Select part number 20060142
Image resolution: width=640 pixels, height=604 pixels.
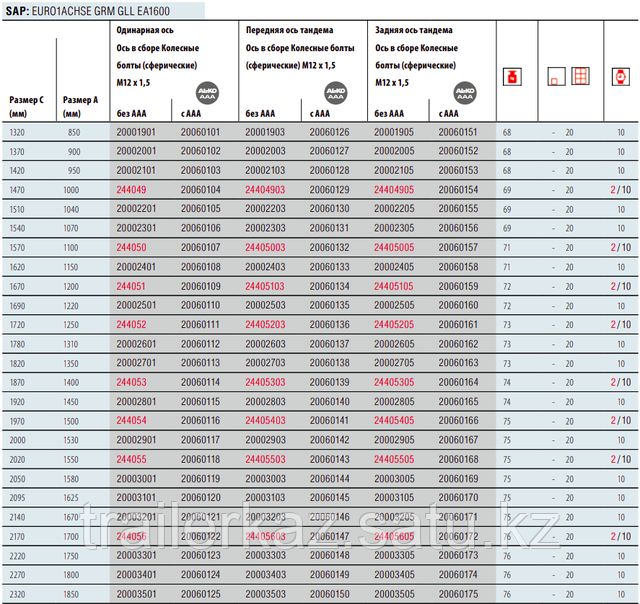point(329,440)
